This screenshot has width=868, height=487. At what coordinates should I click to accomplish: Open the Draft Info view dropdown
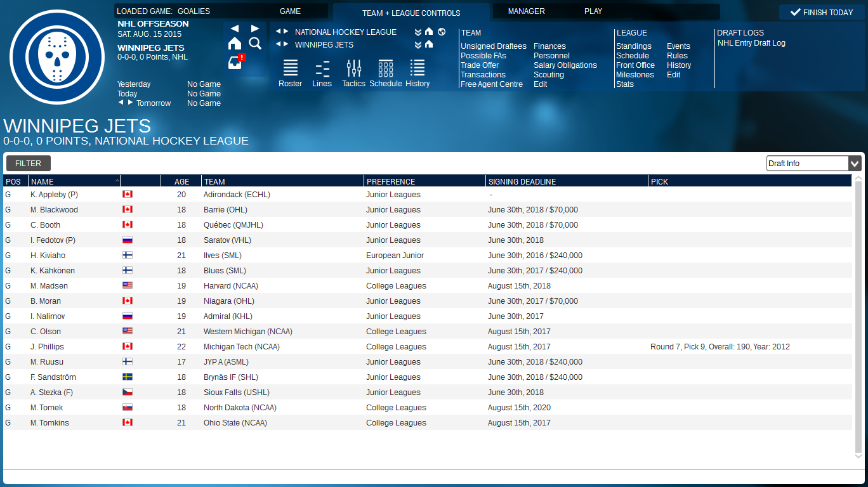click(814, 164)
